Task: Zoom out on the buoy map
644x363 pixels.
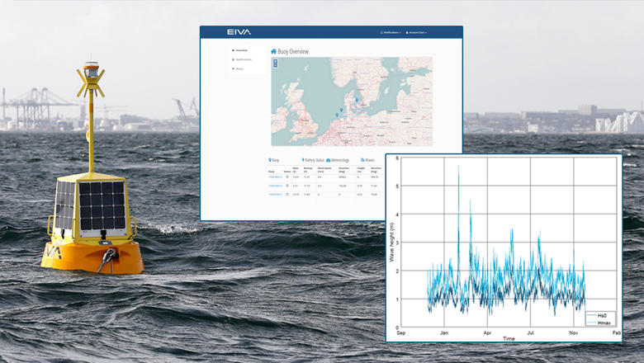Action: point(275,66)
